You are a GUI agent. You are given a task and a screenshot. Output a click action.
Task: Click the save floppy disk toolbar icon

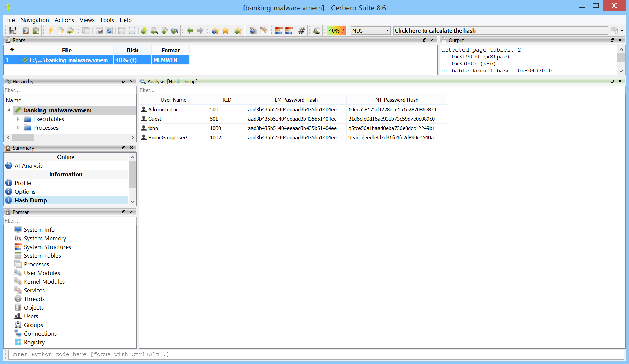[13, 31]
